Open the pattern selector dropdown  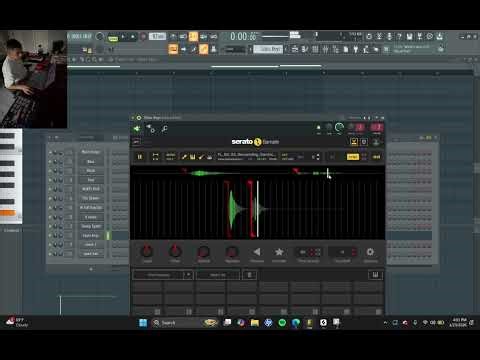pos(268,49)
